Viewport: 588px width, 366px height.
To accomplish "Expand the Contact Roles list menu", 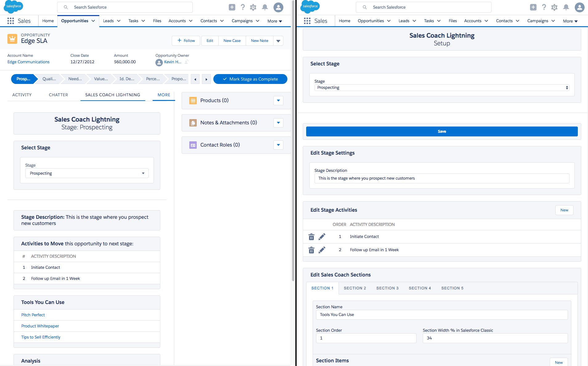I will click(278, 145).
